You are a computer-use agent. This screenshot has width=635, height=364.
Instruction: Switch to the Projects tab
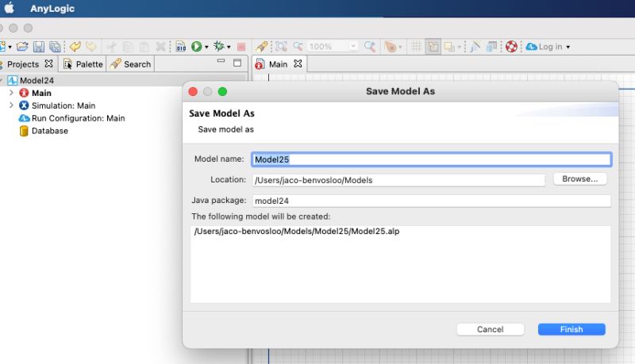[x=23, y=64]
